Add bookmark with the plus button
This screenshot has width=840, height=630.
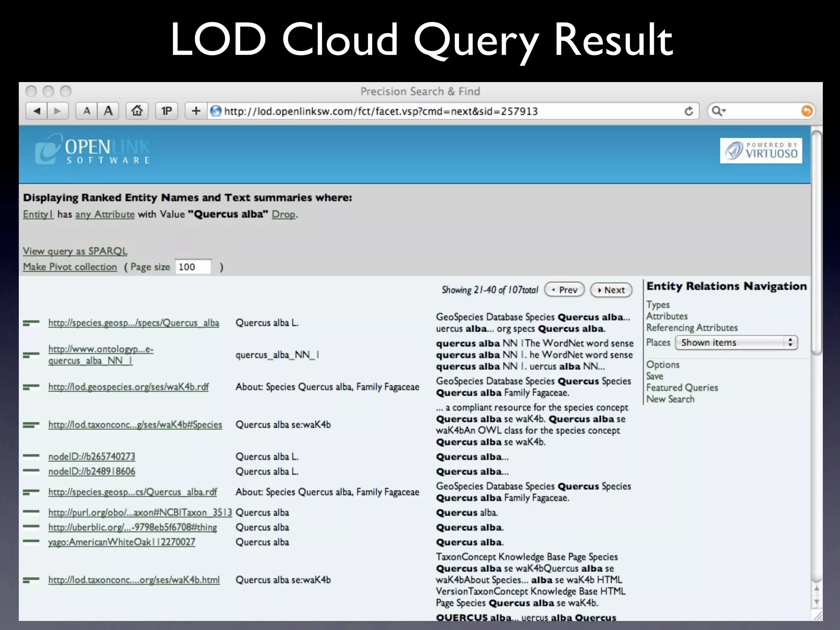[196, 111]
